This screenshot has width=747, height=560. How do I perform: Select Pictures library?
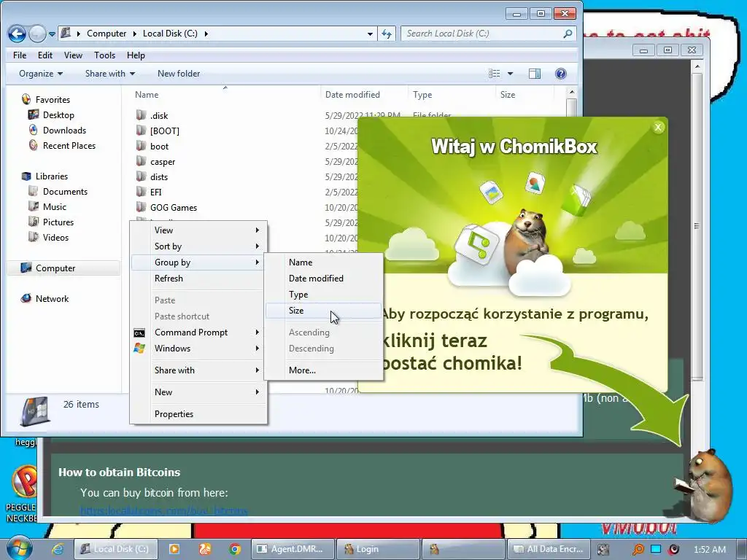click(58, 222)
